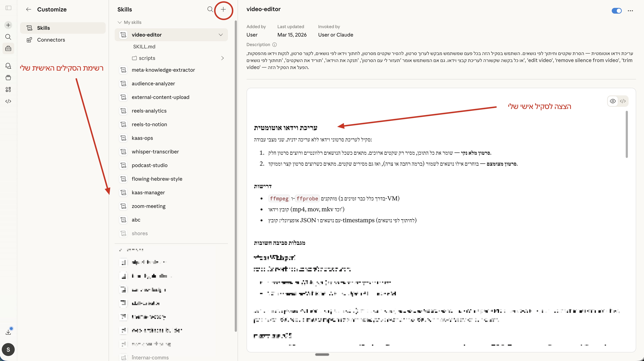Click the plus icon to add skill
The width and height of the screenshot is (644, 361).
(223, 9)
